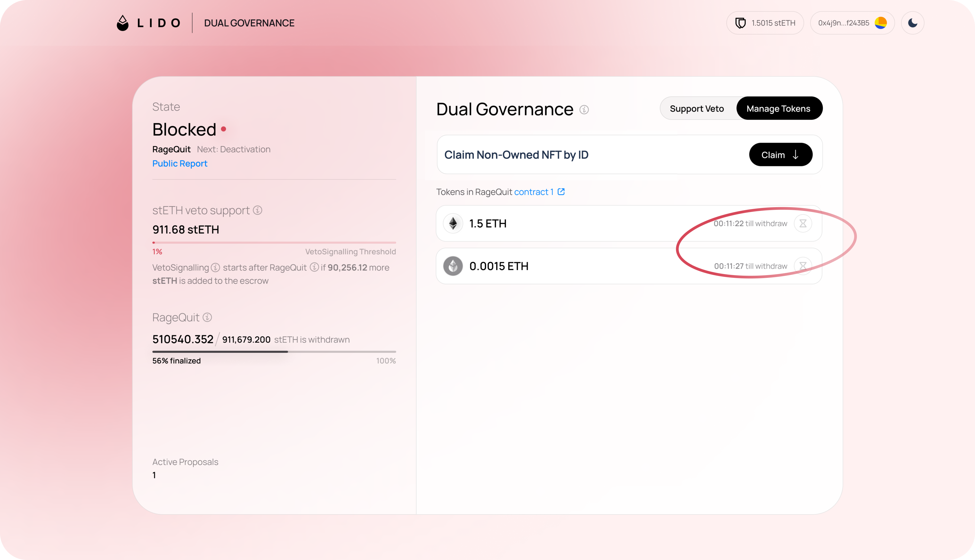Screen dimensions: 975x560
Task: Open the Public Report link
Action: [x=180, y=164]
